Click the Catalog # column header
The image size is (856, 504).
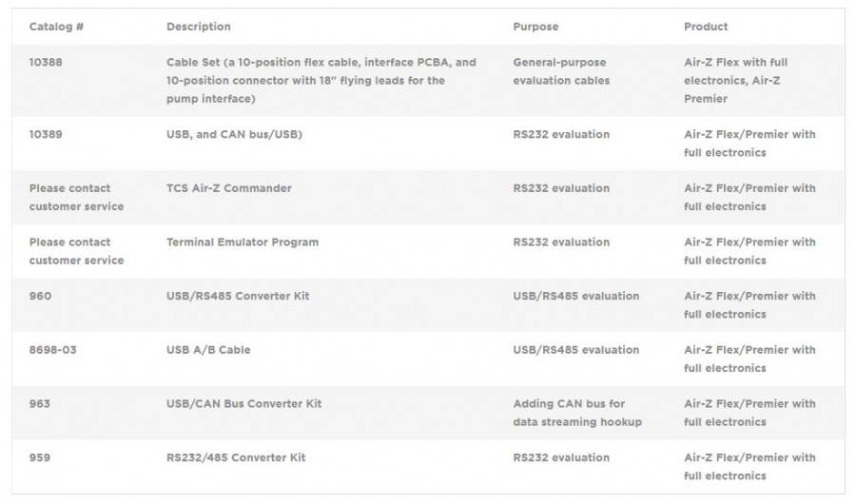tap(56, 27)
